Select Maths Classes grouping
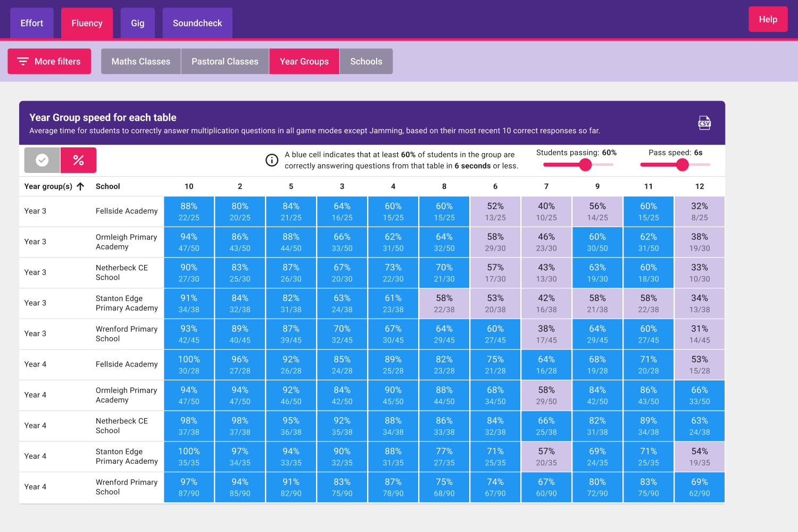The image size is (798, 532). click(x=141, y=61)
